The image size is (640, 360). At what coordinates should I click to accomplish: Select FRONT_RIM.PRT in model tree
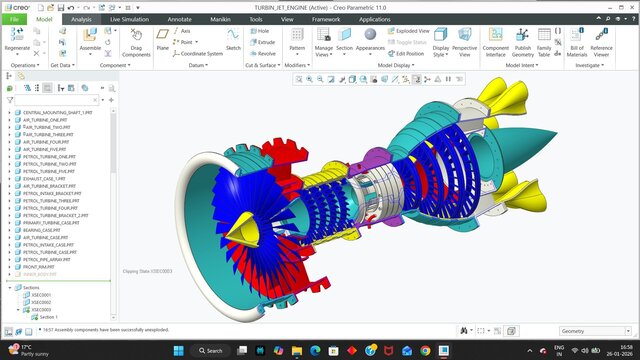38,267
